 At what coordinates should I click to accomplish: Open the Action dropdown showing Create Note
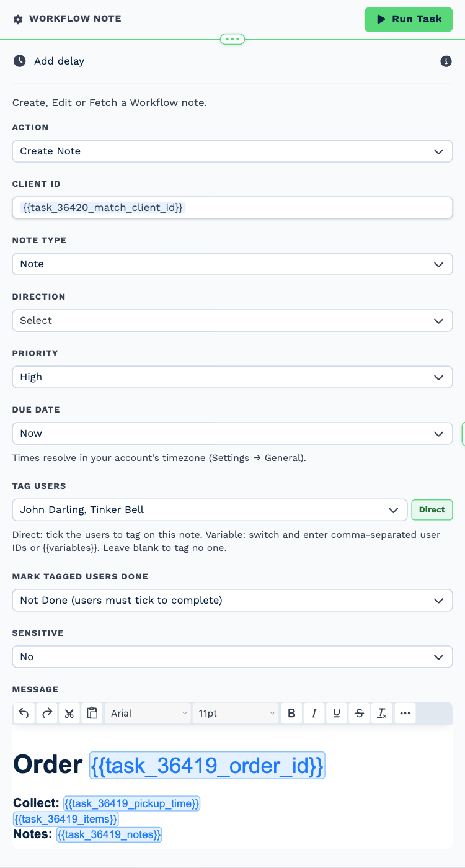232,151
